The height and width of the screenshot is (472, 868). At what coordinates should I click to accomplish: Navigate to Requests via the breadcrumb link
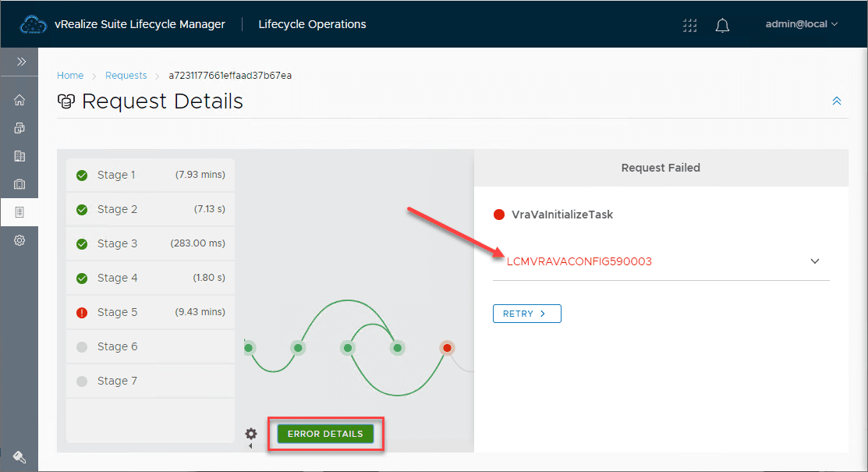126,75
